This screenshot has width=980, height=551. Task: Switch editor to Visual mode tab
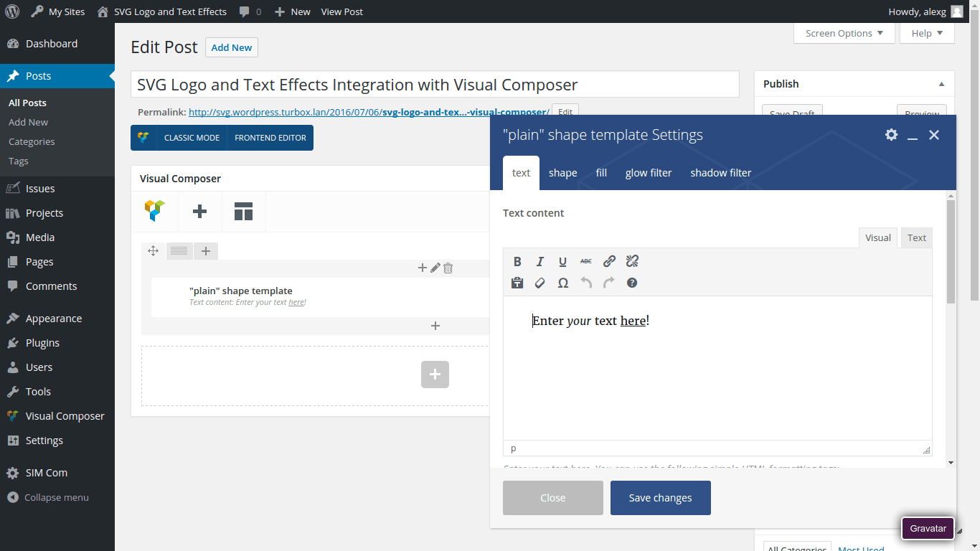pyautogui.click(x=878, y=238)
